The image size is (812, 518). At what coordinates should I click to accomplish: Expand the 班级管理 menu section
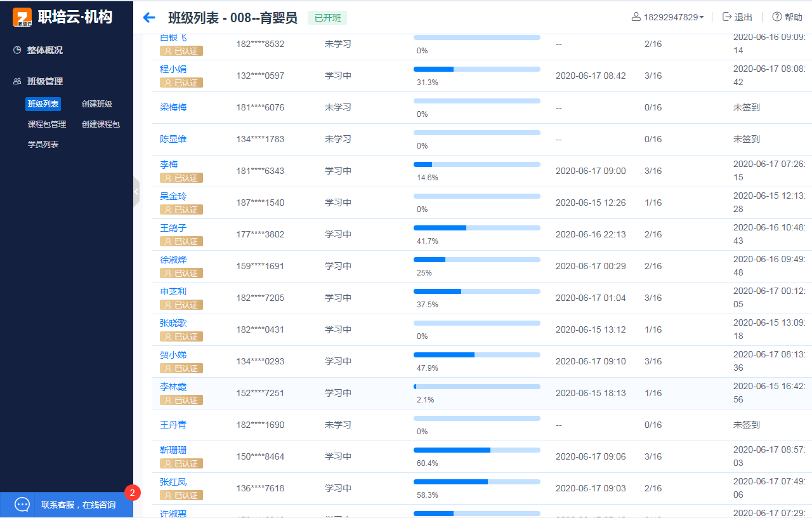(44, 81)
